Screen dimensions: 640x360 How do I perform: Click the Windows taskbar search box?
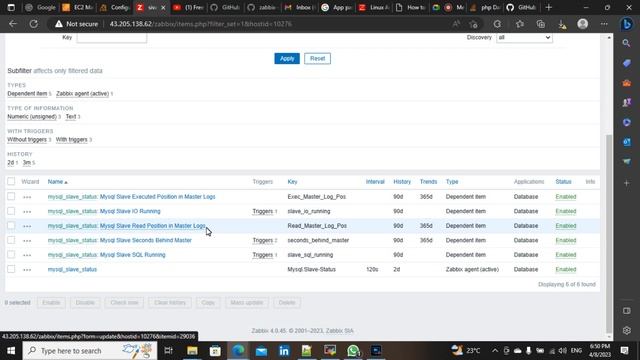90,351
